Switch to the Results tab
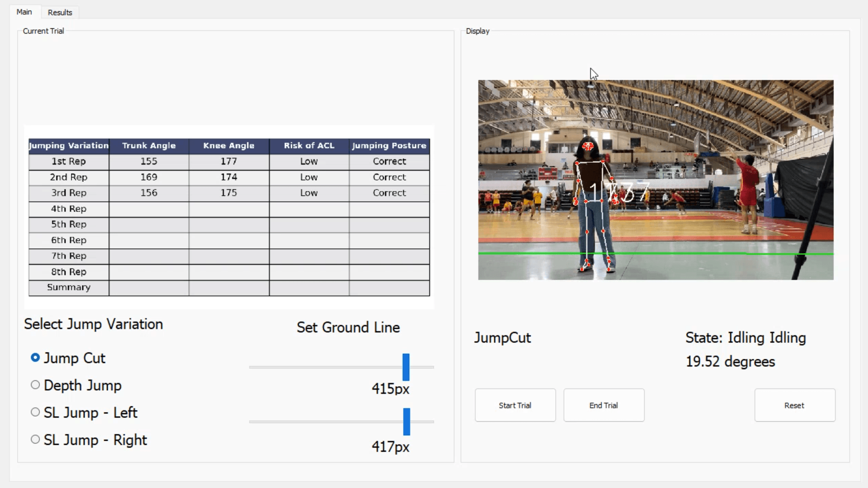Image resolution: width=868 pixels, height=488 pixels. [x=60, y=12]
